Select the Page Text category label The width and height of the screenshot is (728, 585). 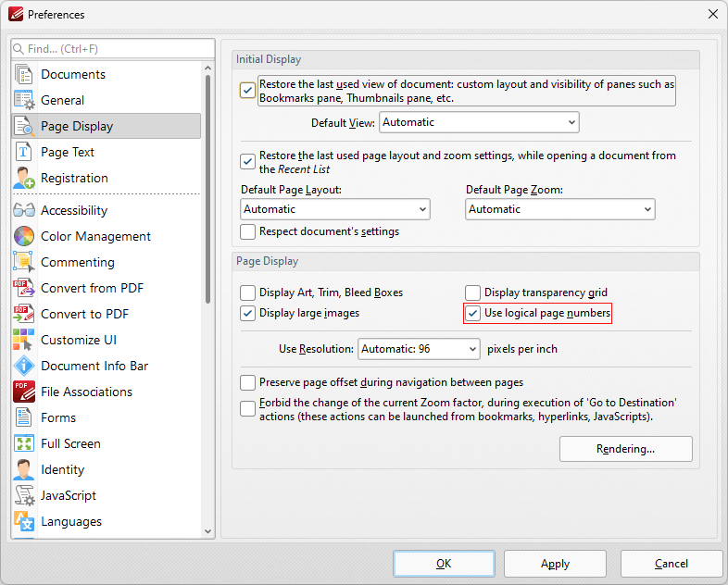[x=68, y=152]
